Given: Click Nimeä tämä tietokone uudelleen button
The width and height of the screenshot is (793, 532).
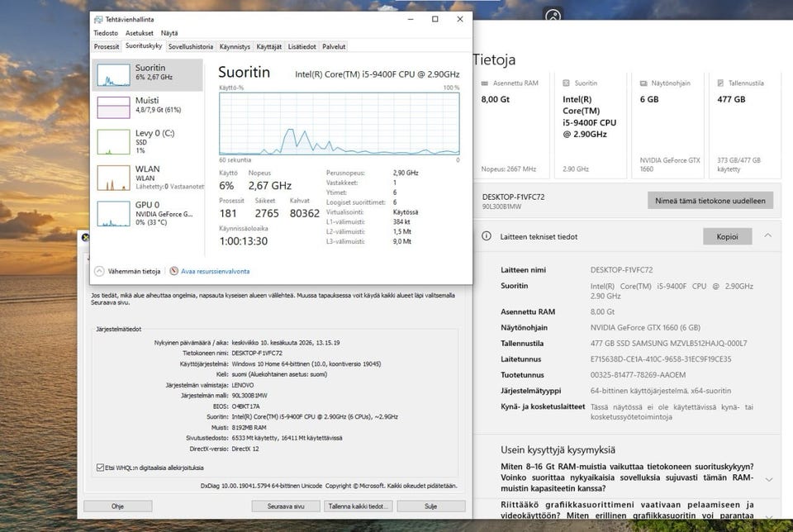Looking at the screenshot, I should pyautogui.click(x=710, y=200).
